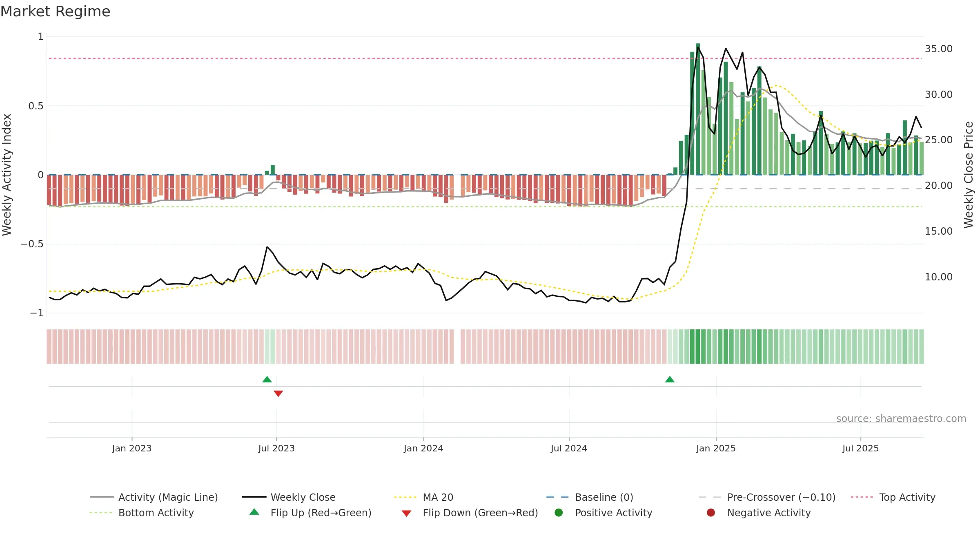Toggle Activity (Magic Line) legend entry
The height and width of the screenshot is (551, 980).
tap(154, 497)
